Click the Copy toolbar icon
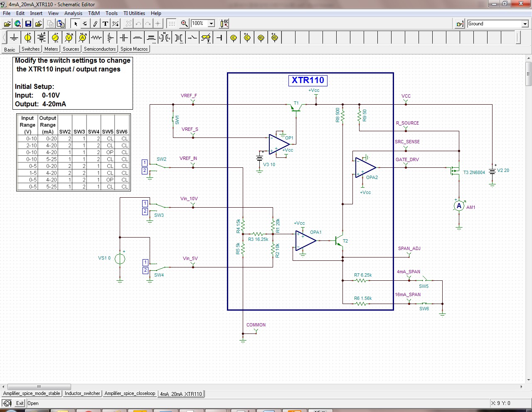 pos(50,24)
